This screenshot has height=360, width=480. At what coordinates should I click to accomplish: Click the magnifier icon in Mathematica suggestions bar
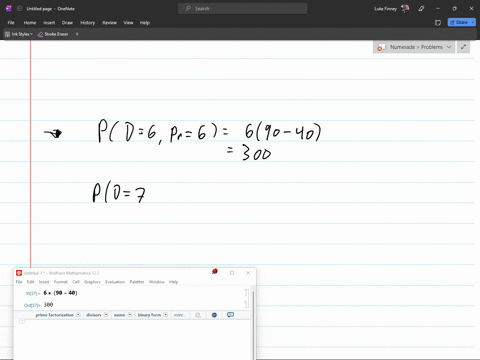198,315
